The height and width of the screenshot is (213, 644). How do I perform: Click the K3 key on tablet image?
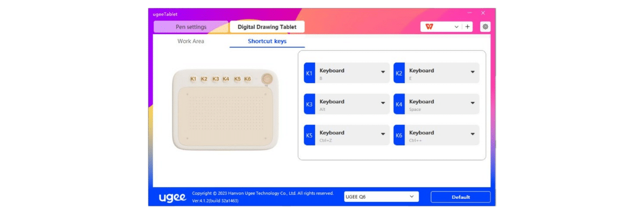click(216, 79)
